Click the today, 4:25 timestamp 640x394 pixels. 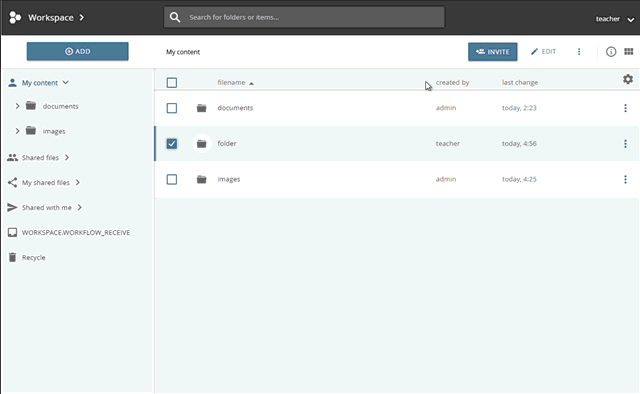point(519,179)
